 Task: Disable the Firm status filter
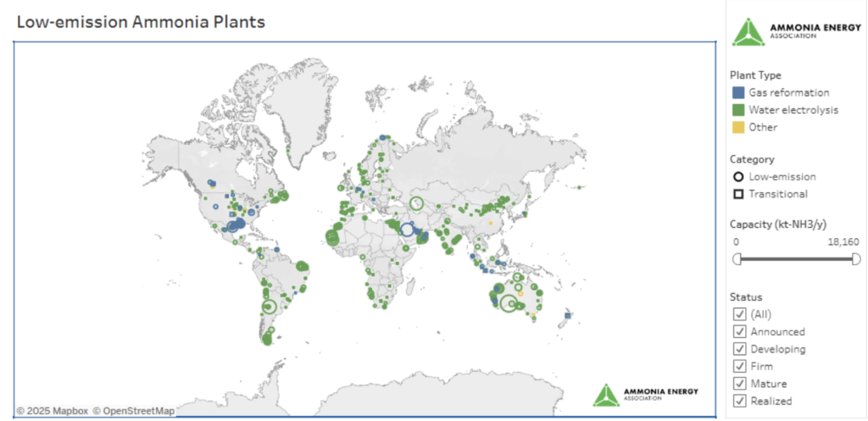tap(739, 366)
